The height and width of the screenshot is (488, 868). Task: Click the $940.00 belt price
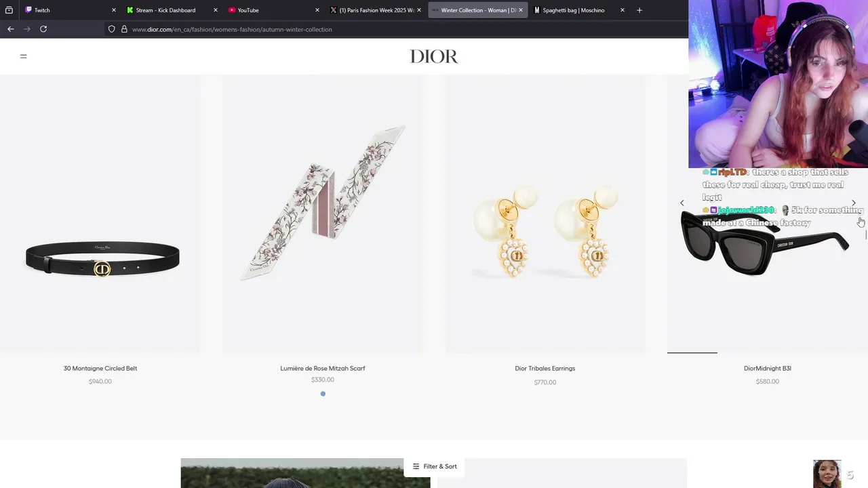point(100,382)
